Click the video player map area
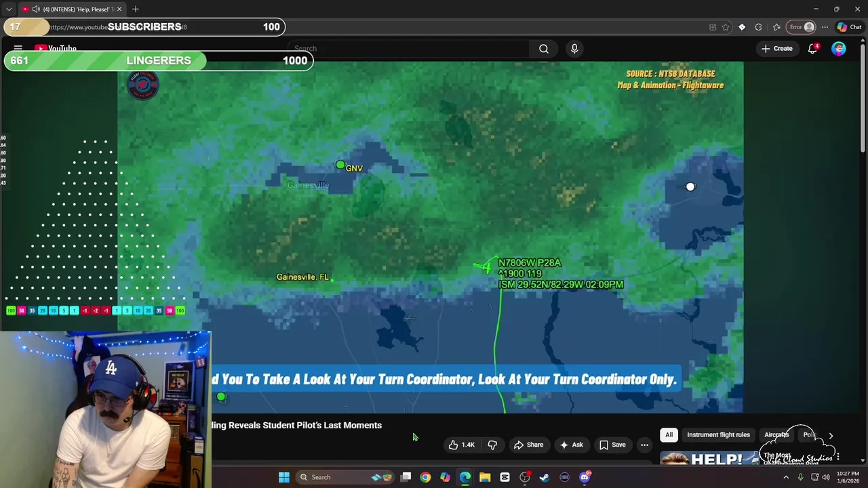This screenshot has width=868, height=488. point(430,237)
